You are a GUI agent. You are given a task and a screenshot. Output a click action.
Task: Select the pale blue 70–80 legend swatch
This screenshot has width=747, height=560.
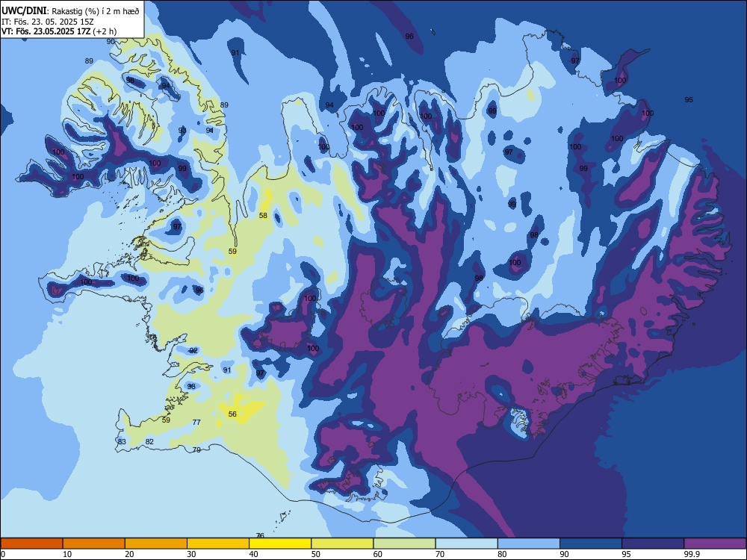(x=466, y=544)
